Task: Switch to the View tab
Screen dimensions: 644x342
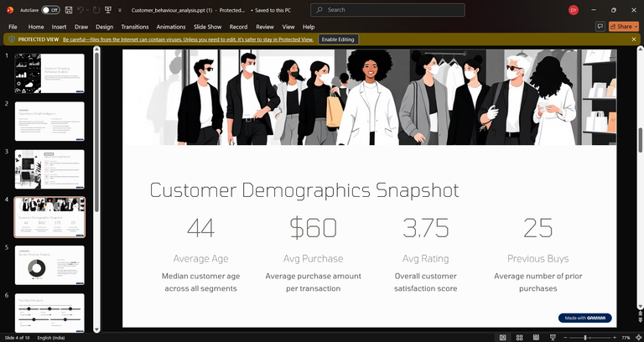Action: [288, 27]
